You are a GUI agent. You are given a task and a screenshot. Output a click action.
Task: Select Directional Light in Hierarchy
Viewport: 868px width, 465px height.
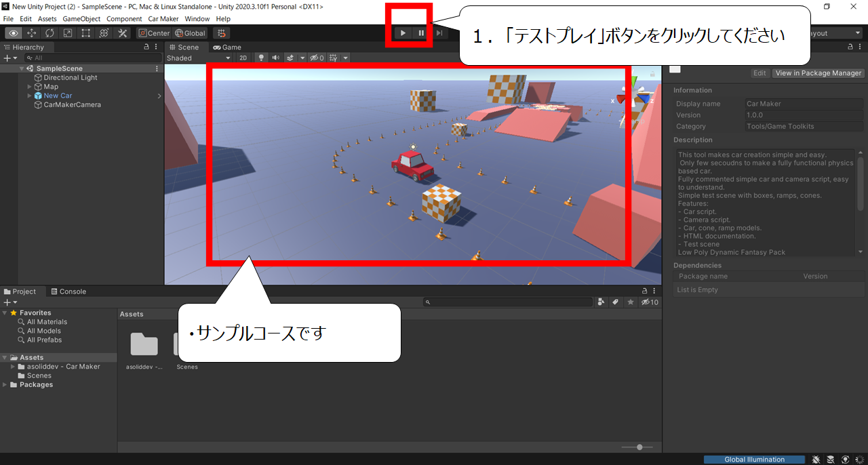71,78
